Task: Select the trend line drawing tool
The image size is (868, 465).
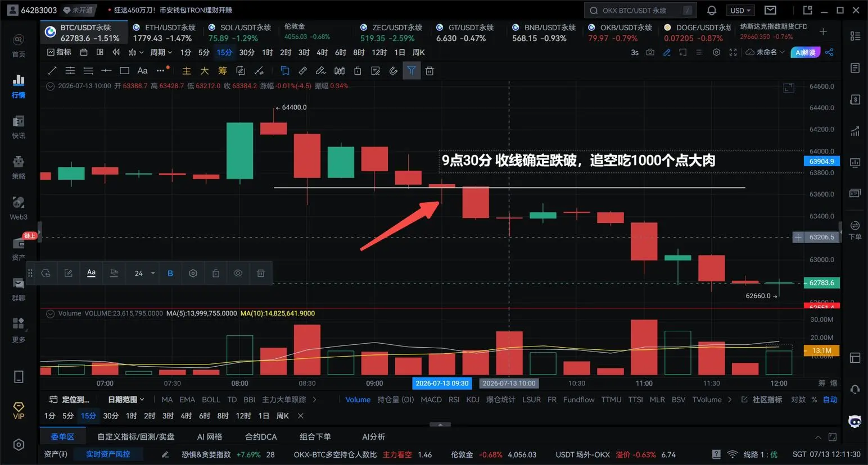Action: pos(52,71)
